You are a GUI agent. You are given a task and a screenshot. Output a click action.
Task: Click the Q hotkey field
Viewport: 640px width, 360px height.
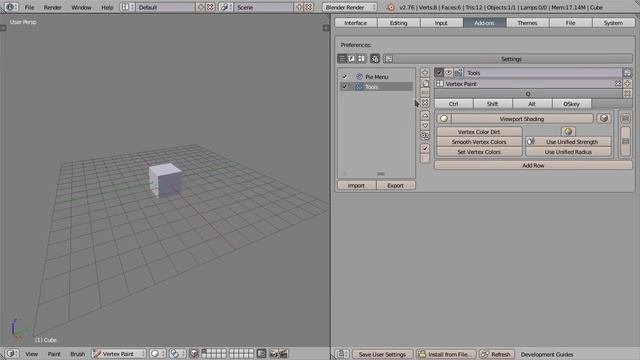528,94
